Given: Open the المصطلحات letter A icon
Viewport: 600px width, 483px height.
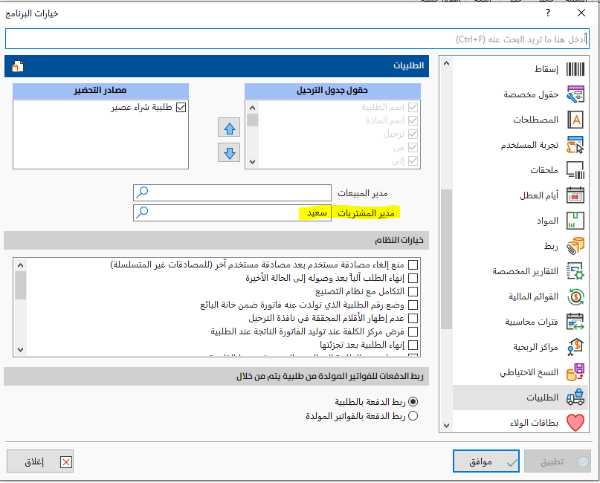Looking at the screenshot, I should click(575, 120).
